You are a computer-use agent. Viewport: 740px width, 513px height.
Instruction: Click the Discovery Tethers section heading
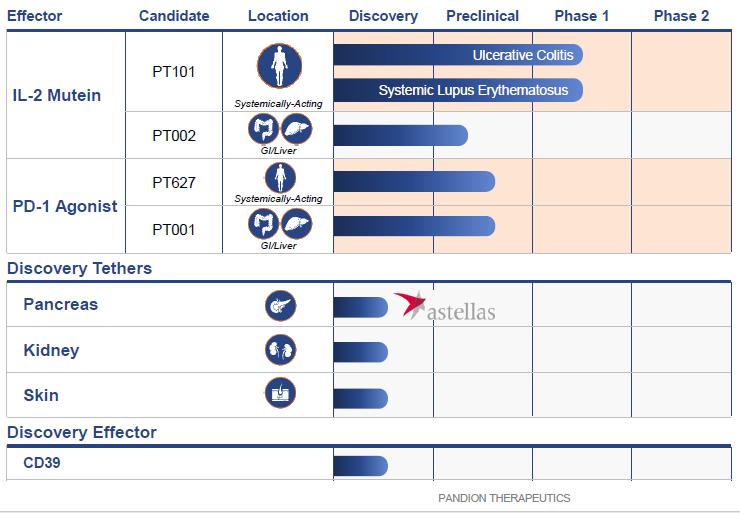coord(80,268)
